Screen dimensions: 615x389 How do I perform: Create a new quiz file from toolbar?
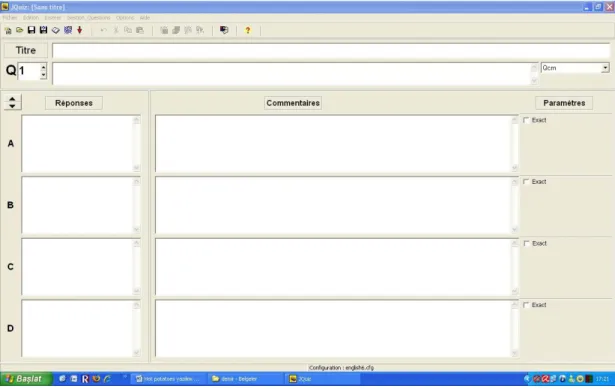[8, 30]
